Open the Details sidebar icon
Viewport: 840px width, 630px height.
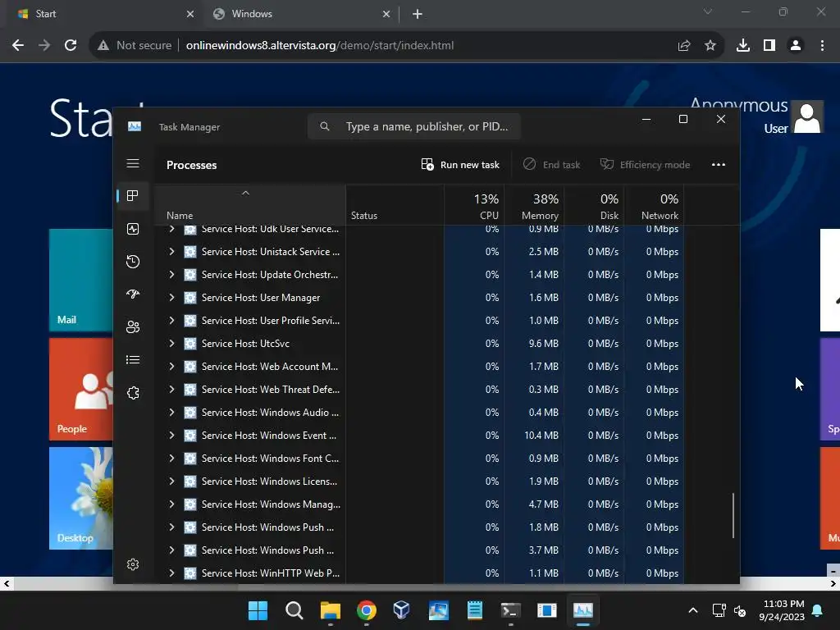(x=133, y=360)
